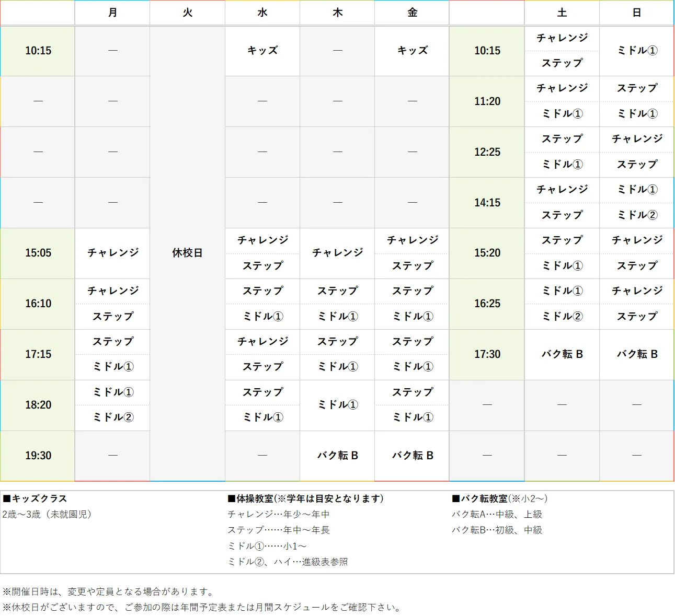
Task: Click ステップ at 16:10 on 月曜日
Action: pos(112,316)
